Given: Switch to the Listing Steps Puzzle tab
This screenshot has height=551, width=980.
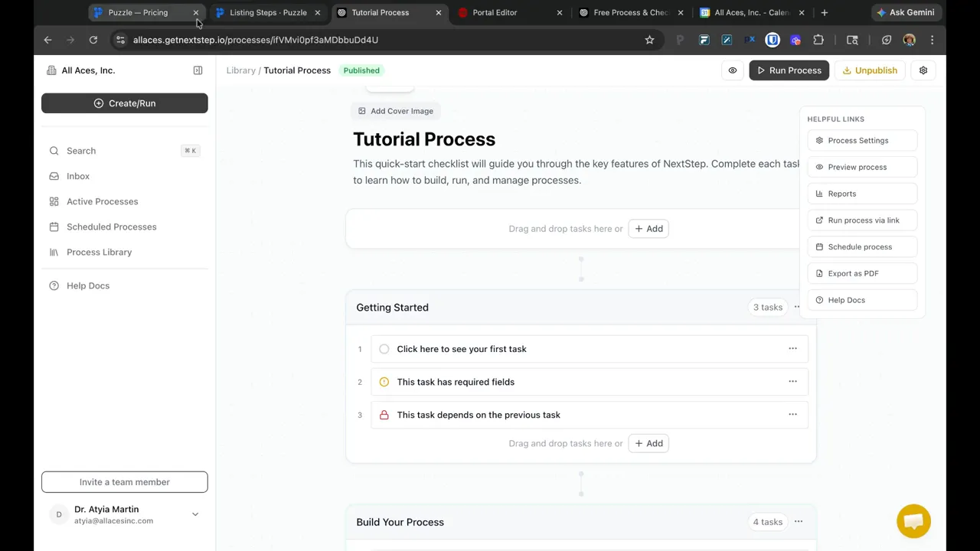Looking at the screenshot, I should click(x=264, y=12).
